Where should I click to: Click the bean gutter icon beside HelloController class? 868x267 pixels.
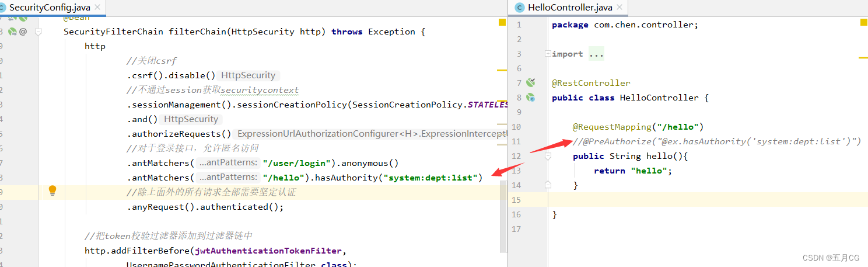[530, 98]
